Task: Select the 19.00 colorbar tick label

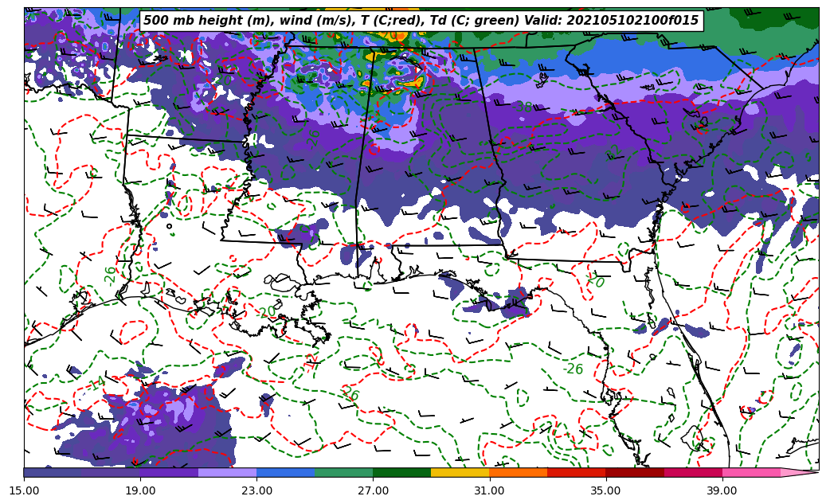Action: (140, 490)
